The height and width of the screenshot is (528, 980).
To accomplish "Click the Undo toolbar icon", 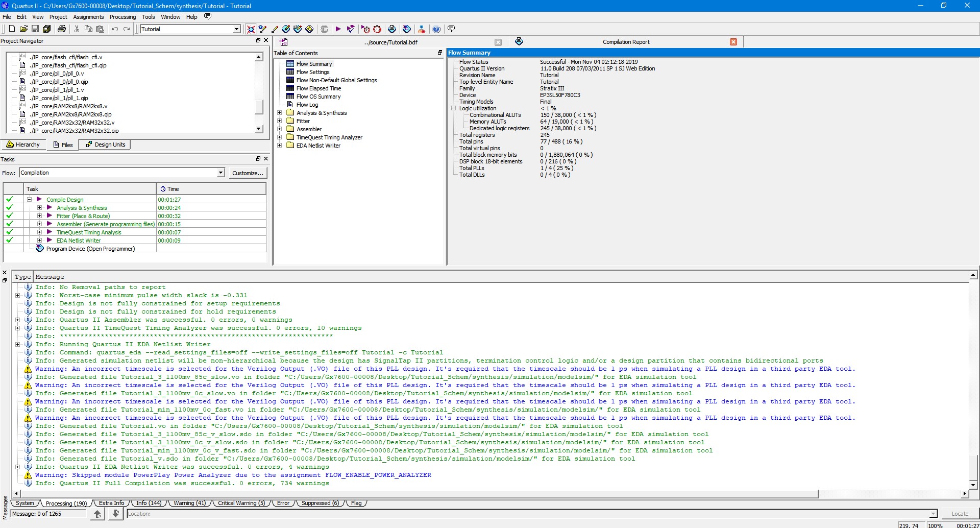I will (x=115, y=29).
